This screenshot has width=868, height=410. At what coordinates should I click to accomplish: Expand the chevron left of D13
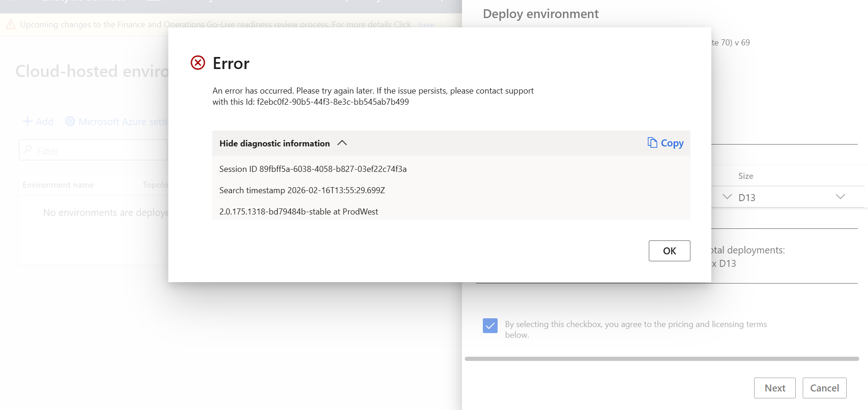click(727, 196)
